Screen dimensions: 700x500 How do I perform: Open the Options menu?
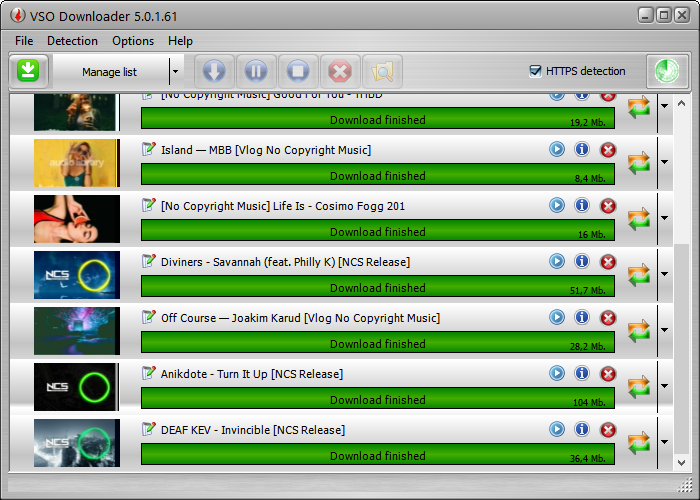(x=133, y=41)
